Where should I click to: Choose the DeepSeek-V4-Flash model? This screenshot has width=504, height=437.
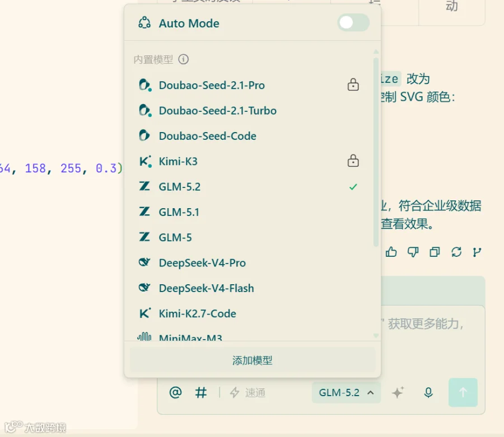tap(249, 288)
